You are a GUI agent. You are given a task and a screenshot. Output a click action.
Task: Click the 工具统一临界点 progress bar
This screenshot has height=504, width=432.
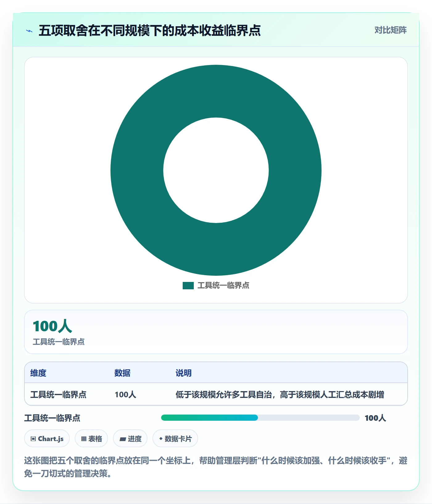[260, 418]
